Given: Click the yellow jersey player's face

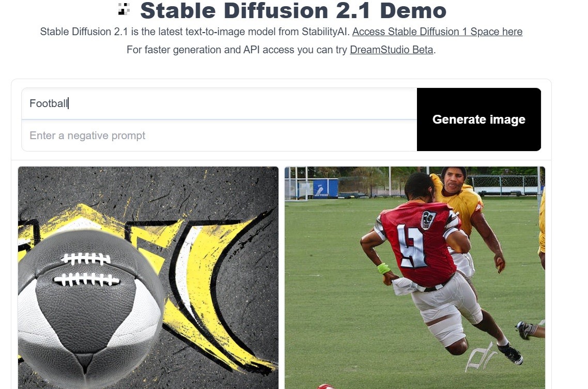Looking at the screenshot, I should click(x=454, y=180).
